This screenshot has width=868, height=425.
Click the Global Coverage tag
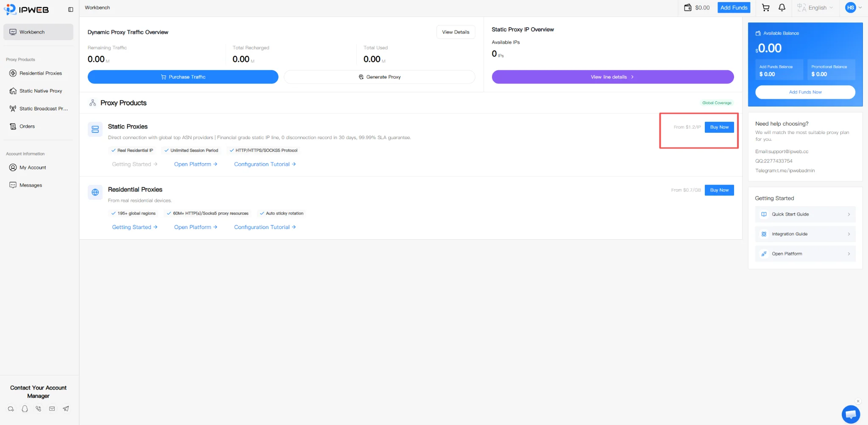[x=717, y=103]
